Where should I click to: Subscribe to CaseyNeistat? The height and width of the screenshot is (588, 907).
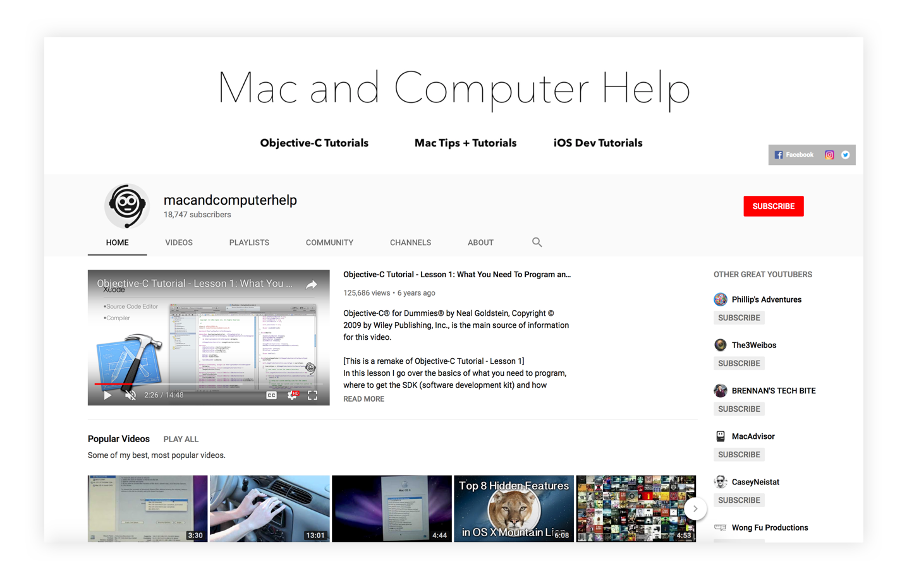coord(739,500)
